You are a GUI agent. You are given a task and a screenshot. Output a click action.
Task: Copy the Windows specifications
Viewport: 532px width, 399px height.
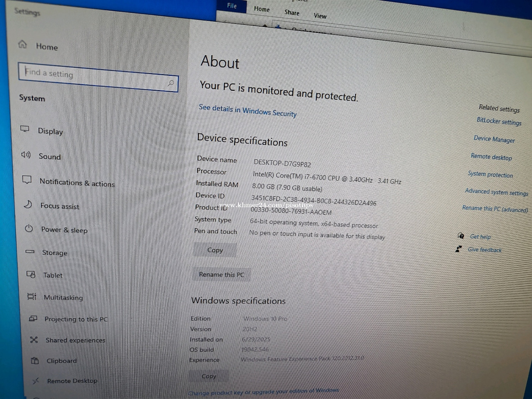click(x=209, y=376)
